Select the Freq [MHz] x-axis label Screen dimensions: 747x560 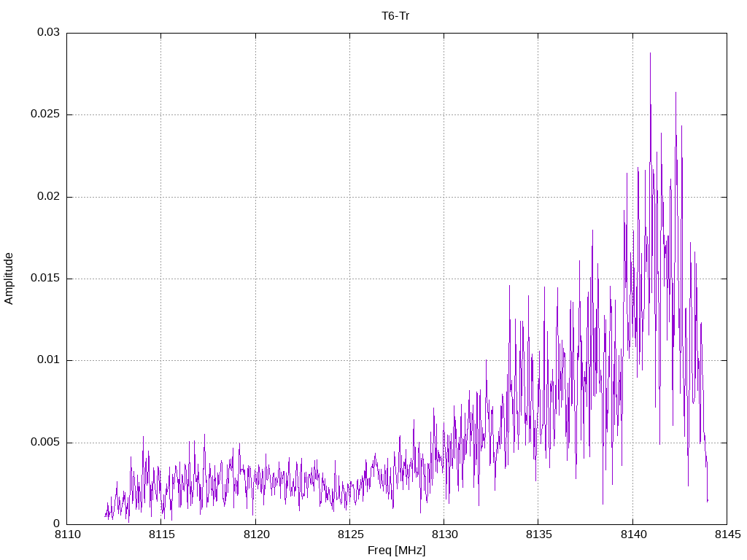396,551
